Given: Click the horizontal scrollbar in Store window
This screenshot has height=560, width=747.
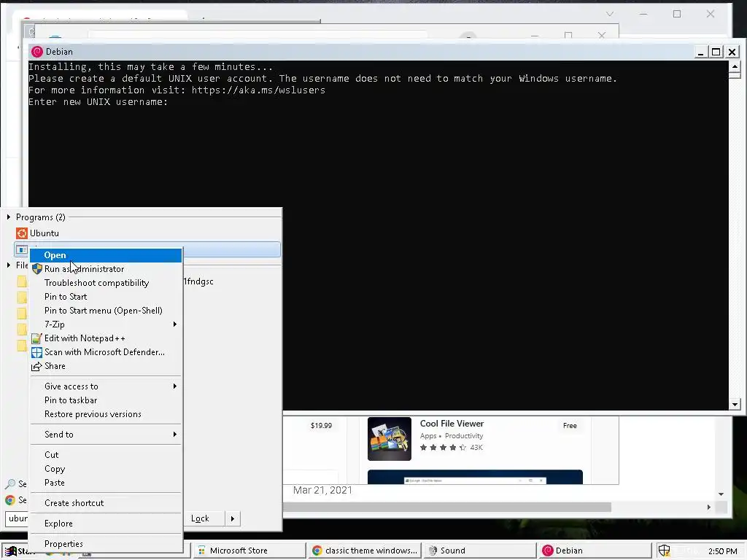Looking at the screenshot, I should click(x=447, y=507).
